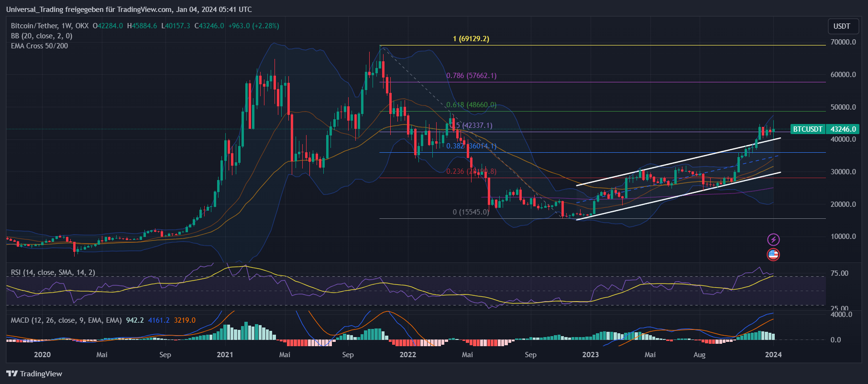The height and width of the screenshot is (384, 868).
Task: Click the 2021 time axis label
Action: (x=225, y=355)
